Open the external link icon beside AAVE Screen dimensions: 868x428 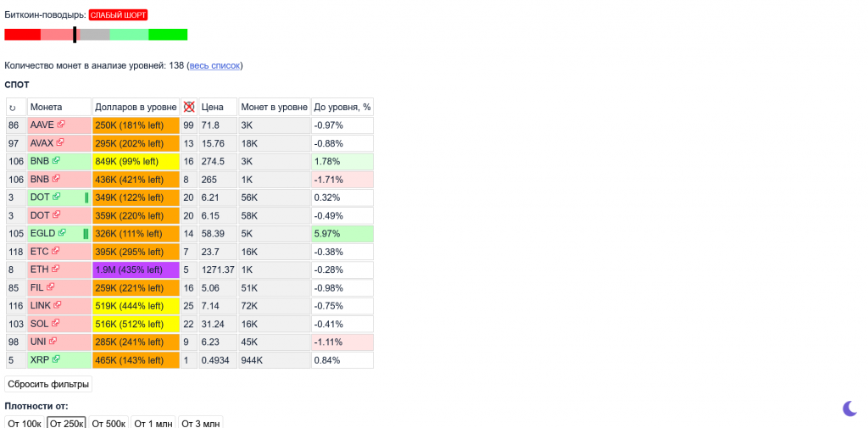[61, 125]
